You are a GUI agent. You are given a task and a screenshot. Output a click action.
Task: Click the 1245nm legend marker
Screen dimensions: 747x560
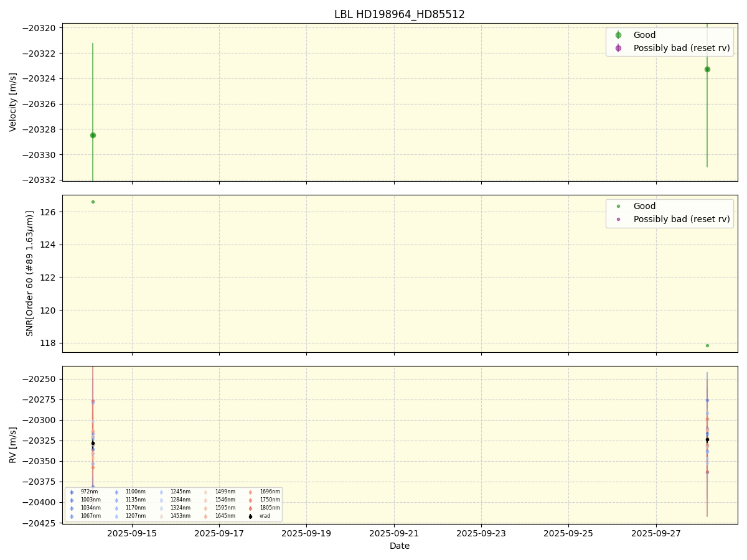[161, 492]
